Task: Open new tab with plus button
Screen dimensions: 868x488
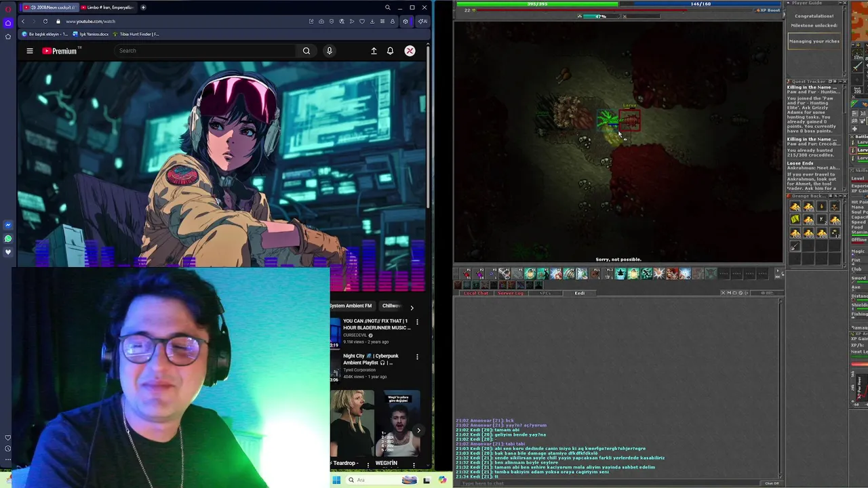Action: coord(143,7)
